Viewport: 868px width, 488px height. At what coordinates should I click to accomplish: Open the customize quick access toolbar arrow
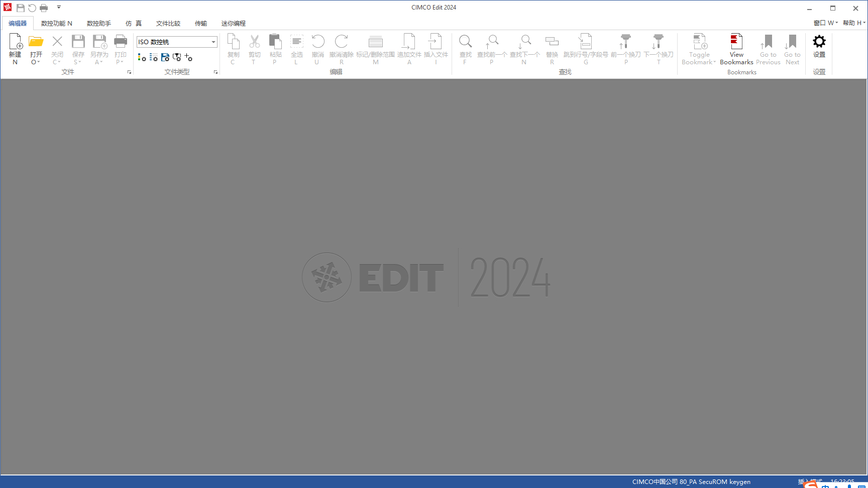pos(59,8)
